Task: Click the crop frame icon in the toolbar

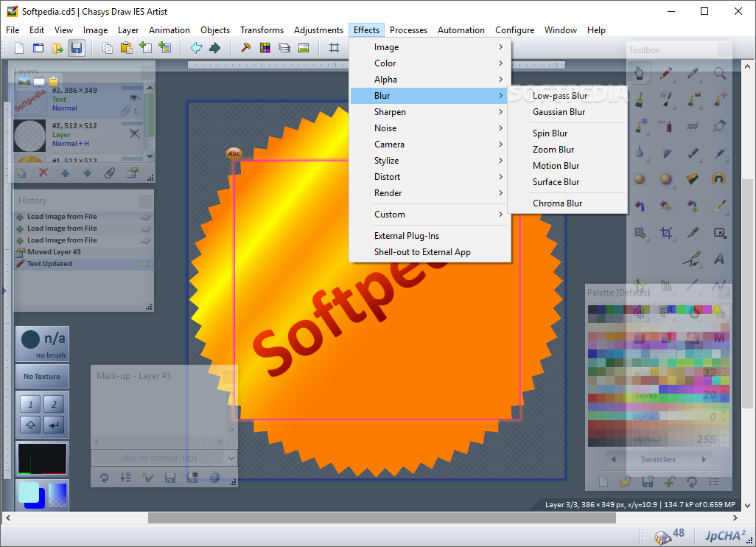Action: 334,48
